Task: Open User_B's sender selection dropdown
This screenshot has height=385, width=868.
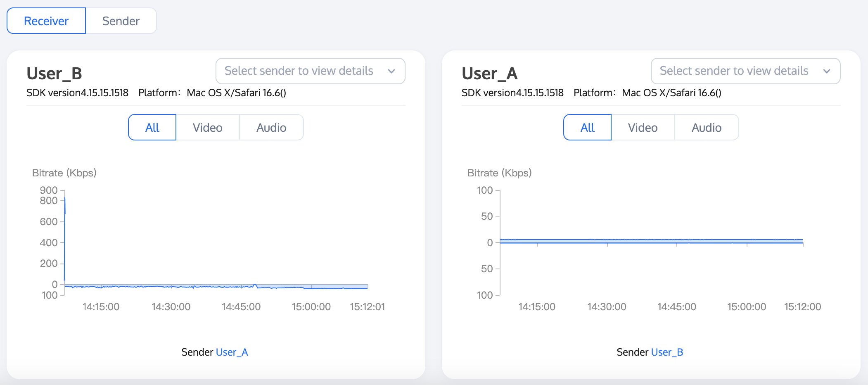Action: tap(299, 71)
